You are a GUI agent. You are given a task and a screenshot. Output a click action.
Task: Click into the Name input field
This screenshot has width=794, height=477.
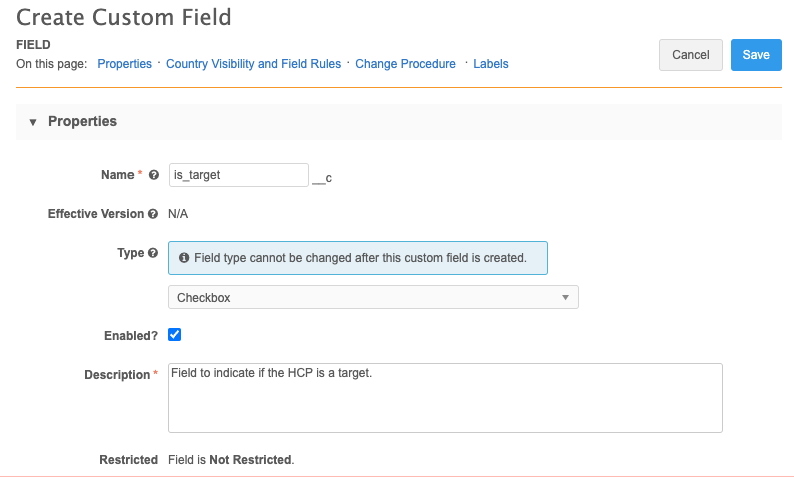pyautogui.click(x=238, y=175)
